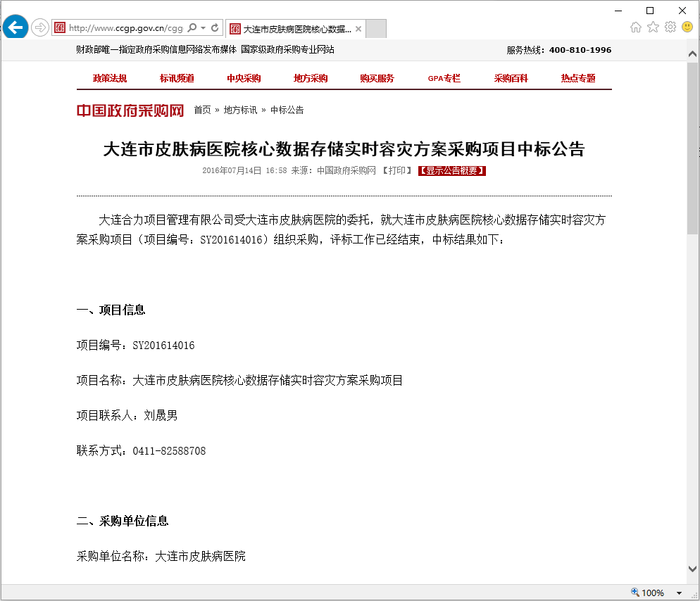
Task: Open the zoom level dropdown at 100%
Action: (679, 593)
